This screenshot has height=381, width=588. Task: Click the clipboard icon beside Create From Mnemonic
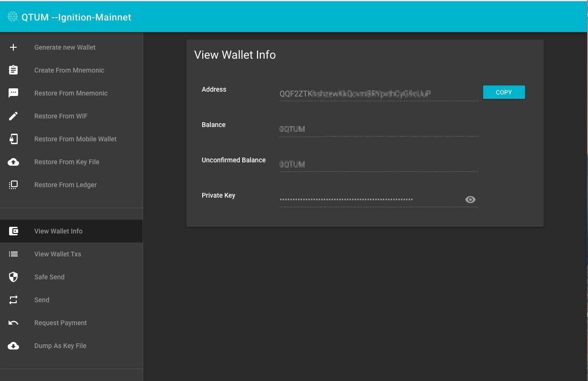(13, 70)
